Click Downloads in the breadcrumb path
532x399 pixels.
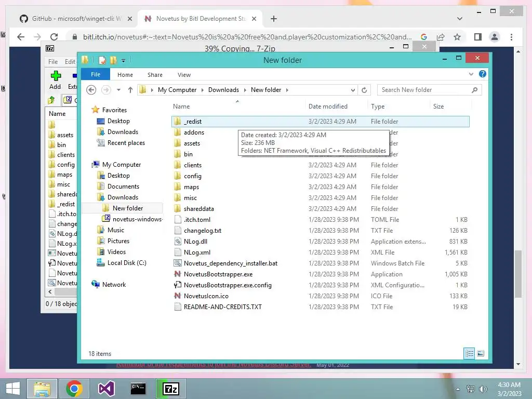click(223, 90)
